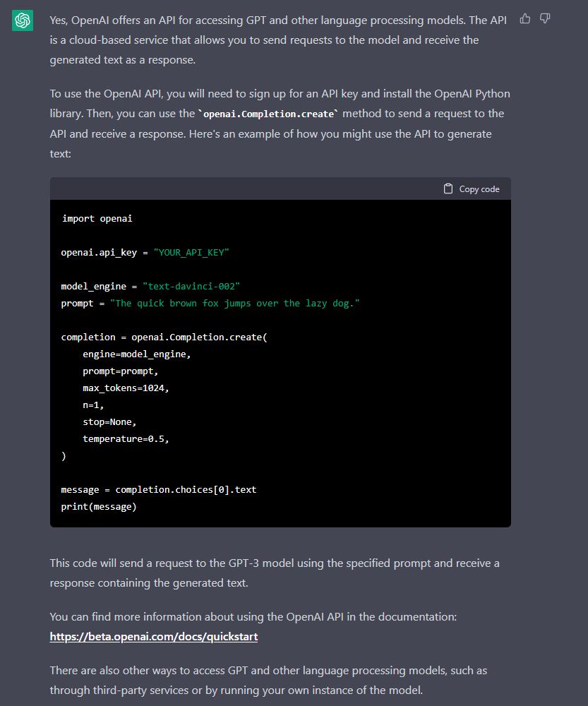Image resolution: width=588 pixels, height=706 pixels.
Task: Click the "YOUR_API_KEY" string in code
Action: [x=191, y=252]
